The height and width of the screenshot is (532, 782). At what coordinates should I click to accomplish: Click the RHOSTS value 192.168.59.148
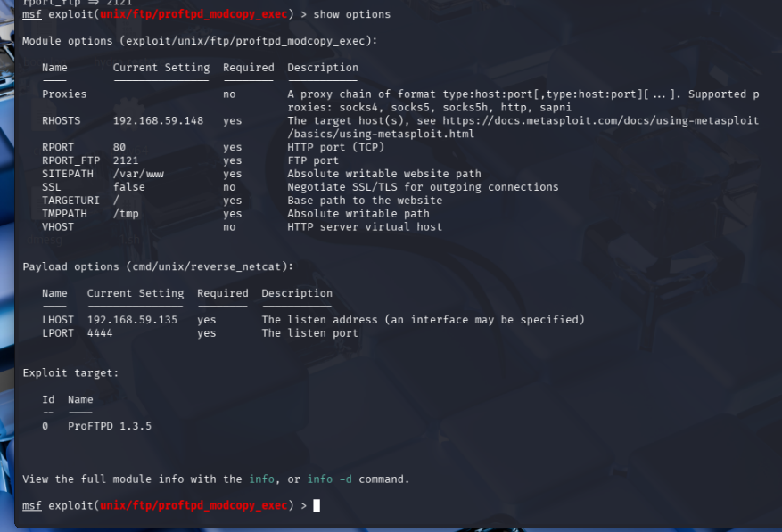(158, 120)
